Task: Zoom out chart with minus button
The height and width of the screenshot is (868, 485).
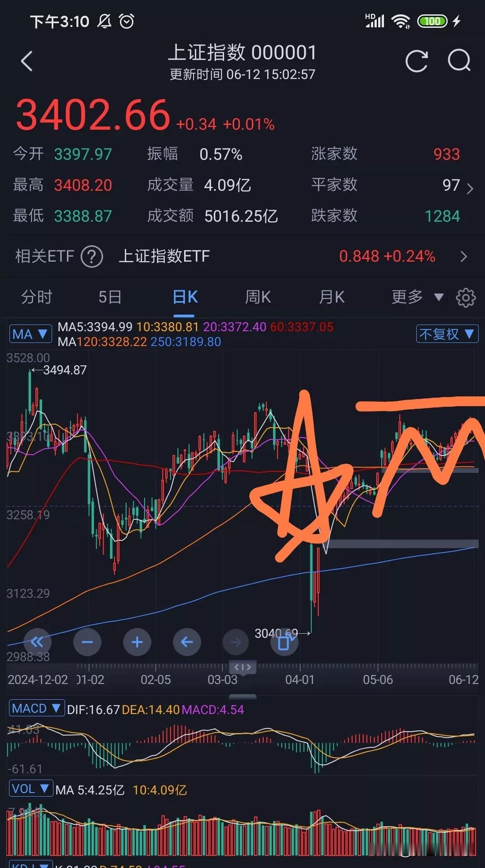Action: (x=87, y=642)
